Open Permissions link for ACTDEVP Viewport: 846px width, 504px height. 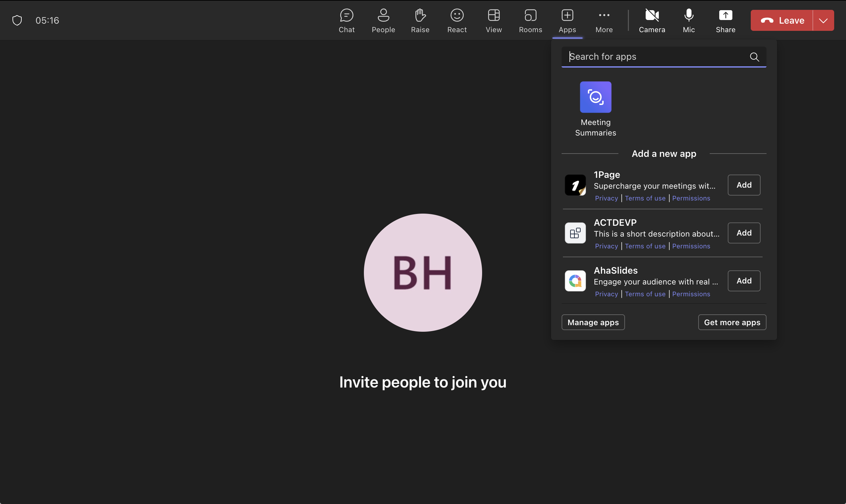coord(691,246)
